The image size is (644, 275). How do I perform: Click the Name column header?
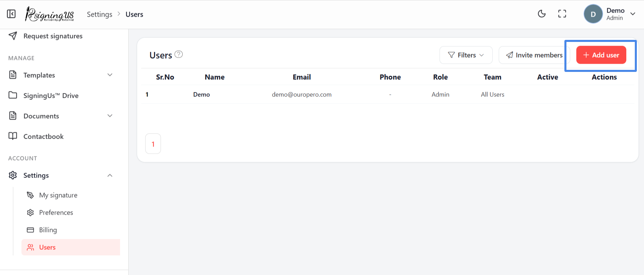point(215,77)
